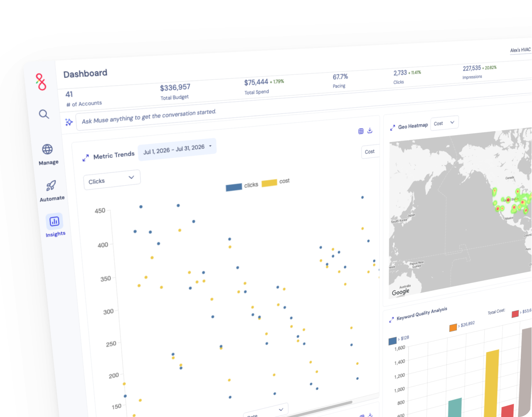Screen dimensions: 532x417
Task: Open the Geo Heatmap Cost dropdown
Action: (444, 123)
